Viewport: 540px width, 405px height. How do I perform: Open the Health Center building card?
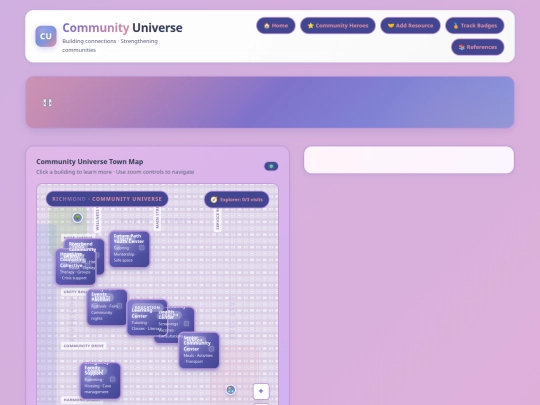tap(181, 324)
